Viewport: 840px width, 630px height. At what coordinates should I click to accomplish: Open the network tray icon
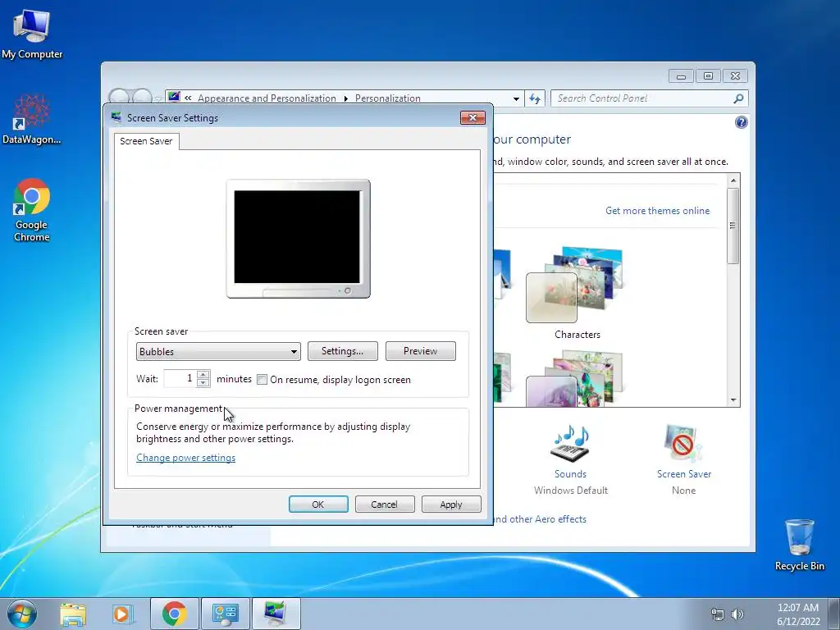(x=717, y=614)
